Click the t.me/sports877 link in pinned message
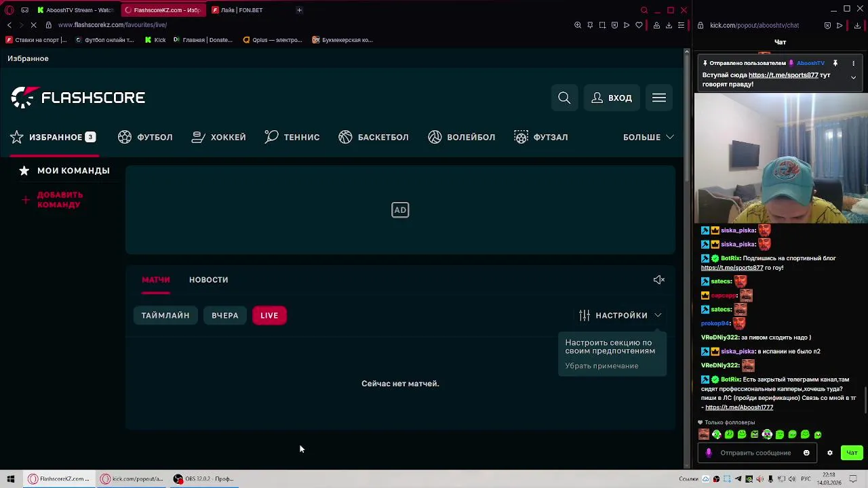868x488 pixels. pyautogui.click(x=783, y=75)
